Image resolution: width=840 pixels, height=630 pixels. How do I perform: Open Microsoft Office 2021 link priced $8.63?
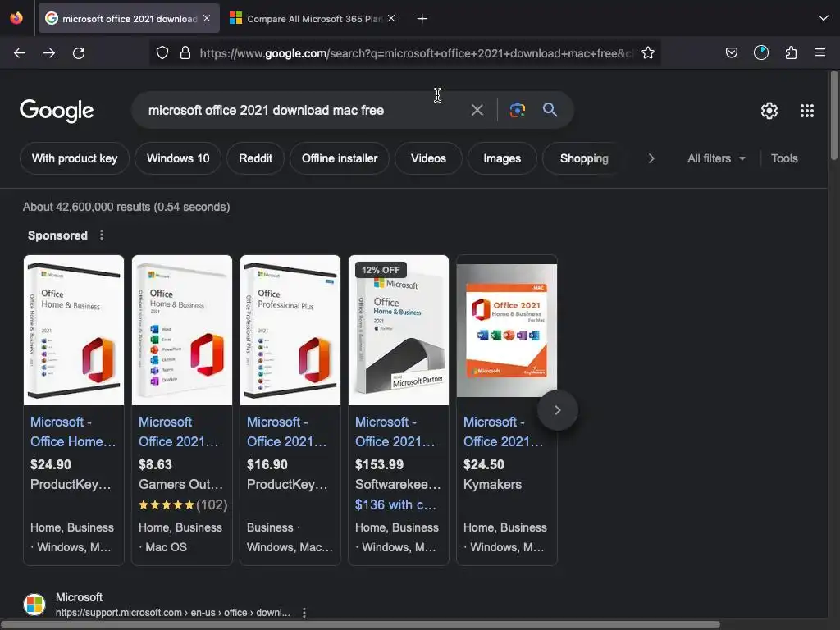(x=178, y=431)
